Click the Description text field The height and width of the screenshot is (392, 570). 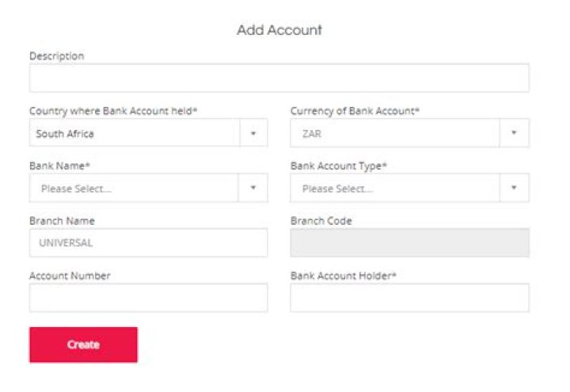(x=279, y=78)
